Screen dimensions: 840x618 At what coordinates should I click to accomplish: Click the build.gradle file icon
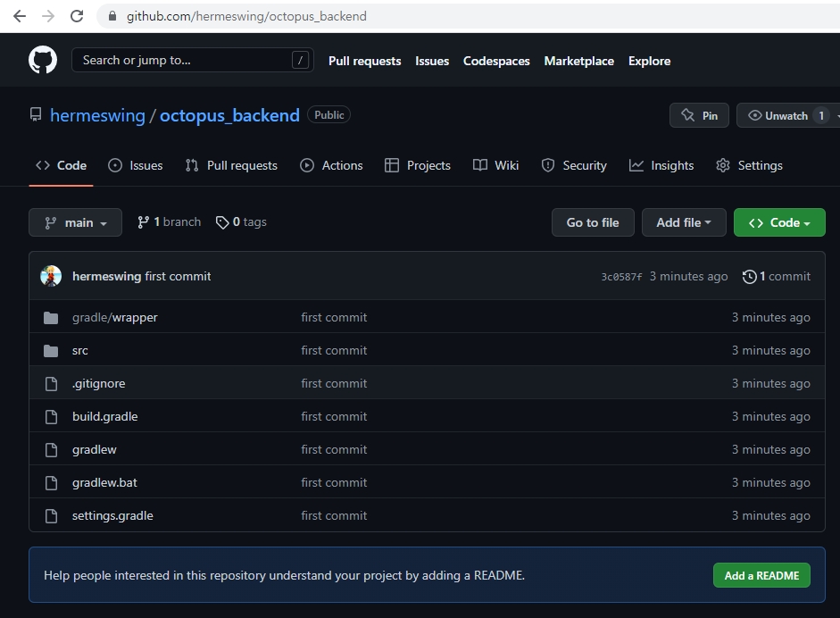click(51, 417)
